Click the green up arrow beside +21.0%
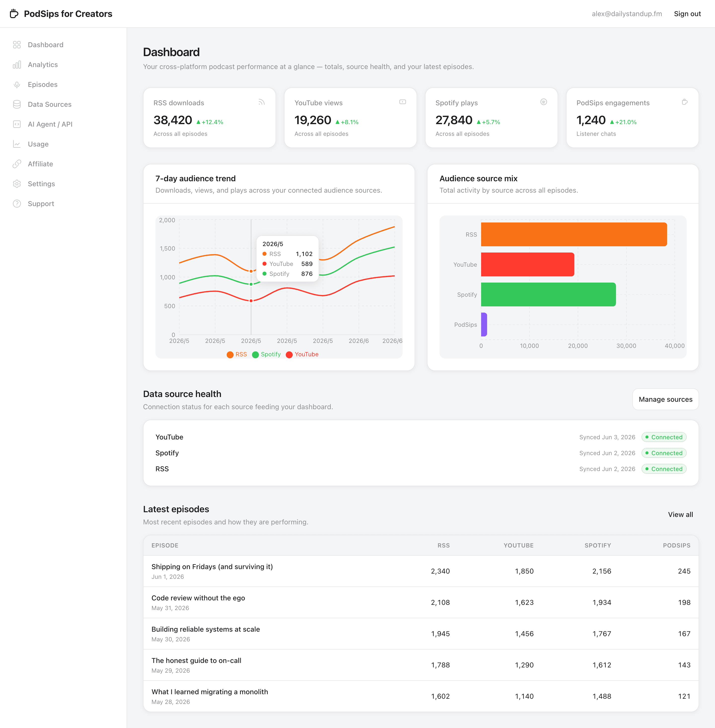This screenshot has width=715, height=728. 612,122
